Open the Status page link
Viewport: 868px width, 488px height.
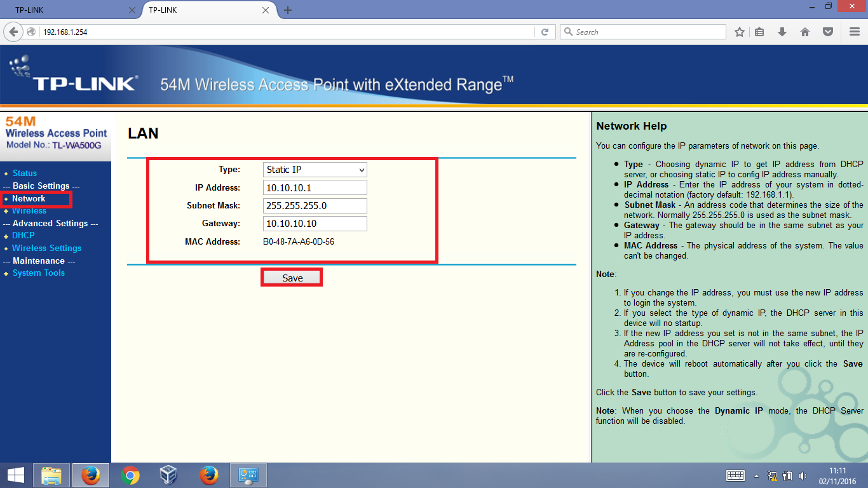pos(25,173)
